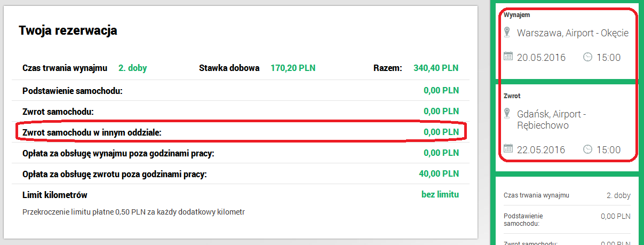Click 'Limit kilometrów' label
Viewport: 644px width, 245px height.
tap(55, 195)
